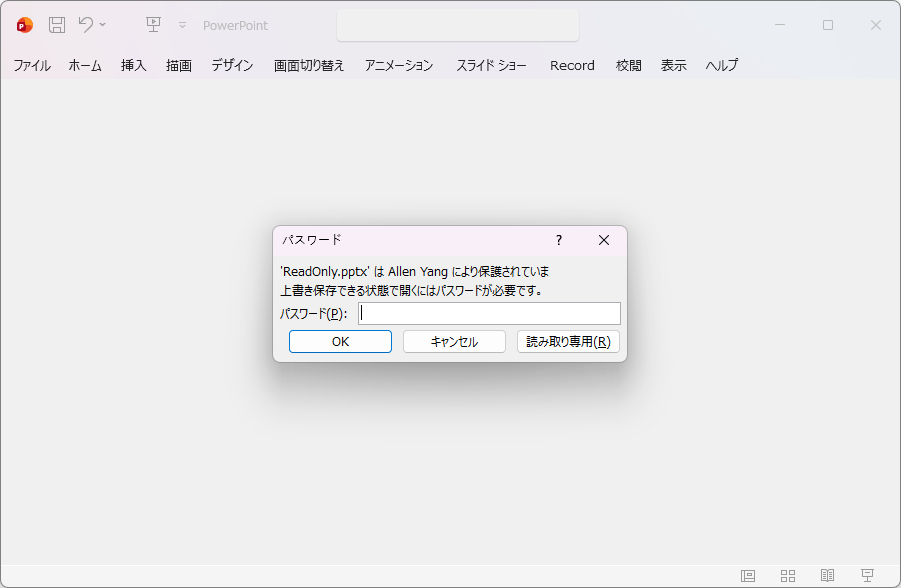The image size is (901, 588).
Task: Switch to the ホーム ribbon tab
Action: (x=85, y=66)
